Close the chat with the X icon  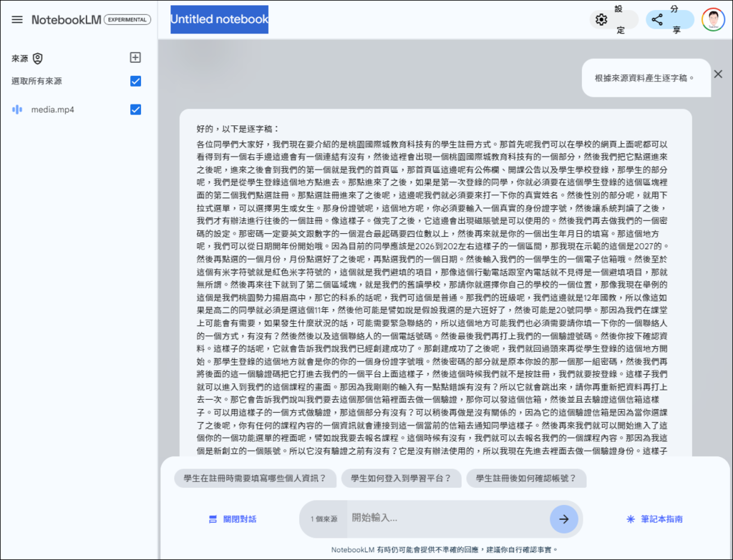point(718,74)
